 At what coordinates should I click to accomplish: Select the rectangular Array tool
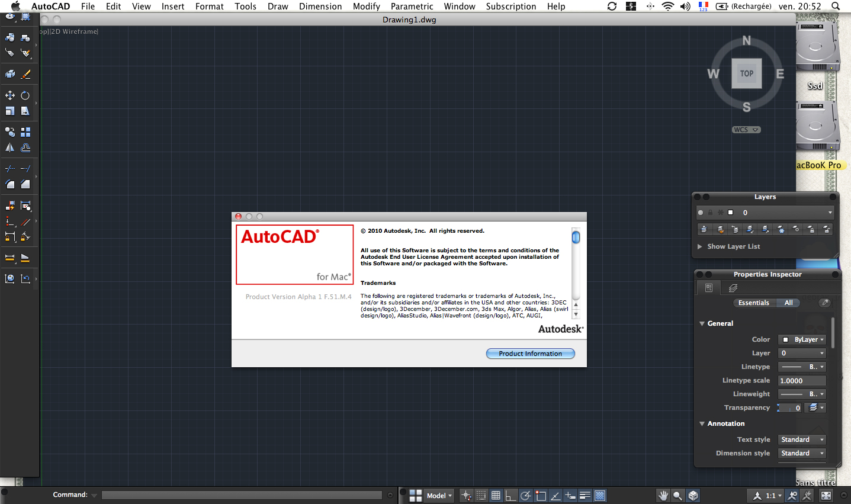tap(25, 132)
